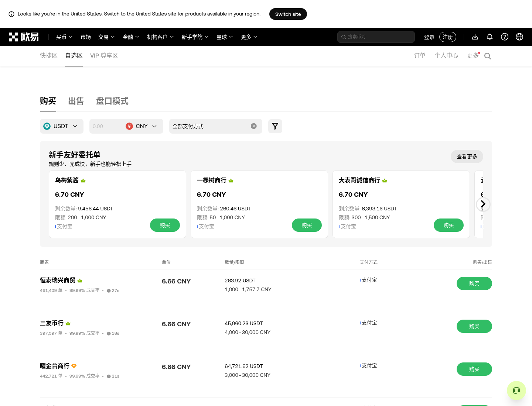Focus the 0.00 amount input field
Viewport: 532px width, 406px height.
pyautogui.click(x=106, y=126)
